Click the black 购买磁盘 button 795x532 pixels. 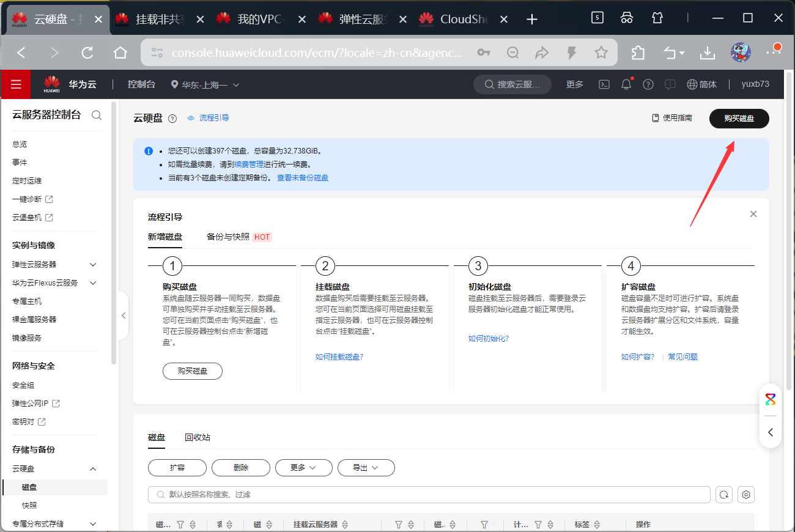pyautogui.click(x=739, y=119)
